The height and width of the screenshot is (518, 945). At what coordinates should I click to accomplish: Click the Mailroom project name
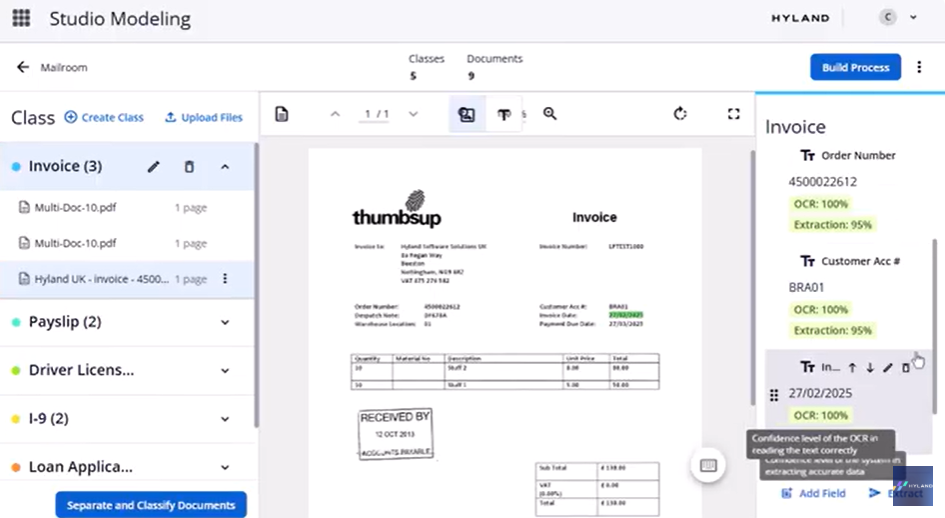[x=64, y=68]
